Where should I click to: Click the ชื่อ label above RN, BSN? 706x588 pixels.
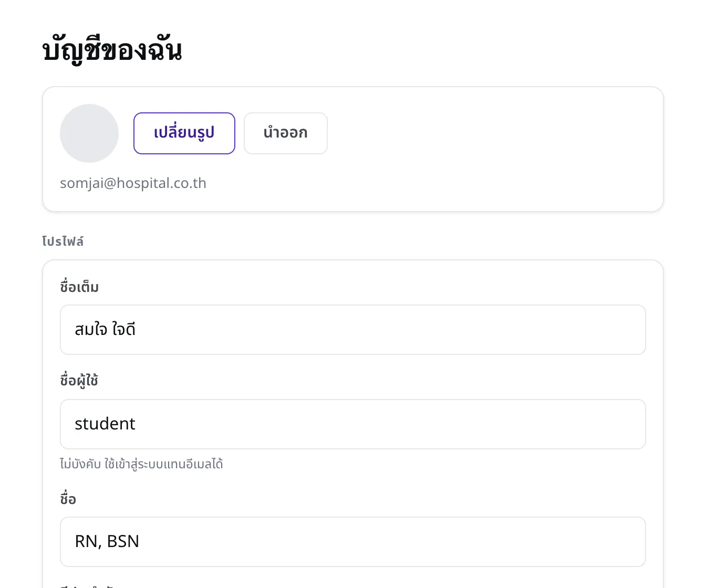(x=68, y=499)
